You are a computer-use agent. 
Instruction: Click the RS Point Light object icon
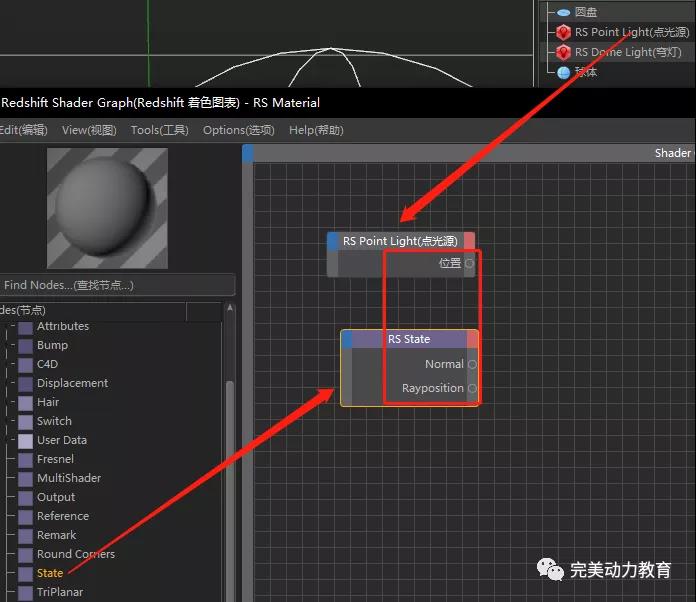[564, 32]
